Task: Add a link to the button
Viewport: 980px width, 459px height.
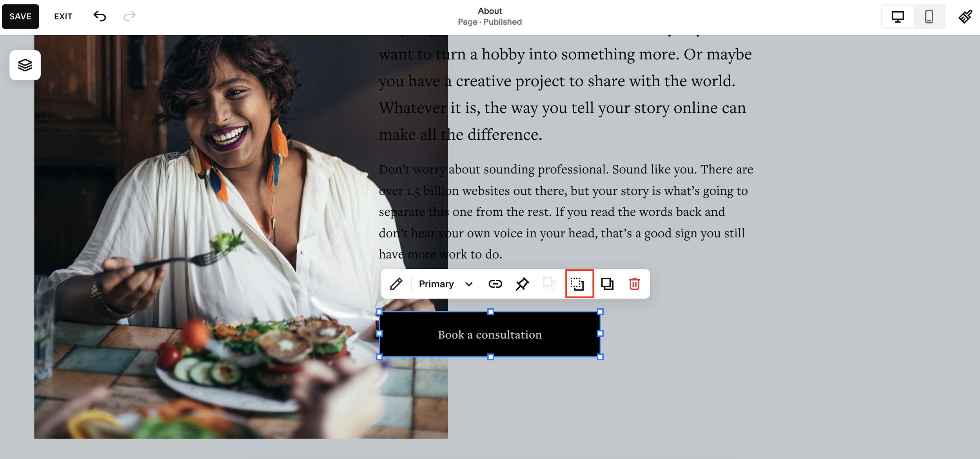Action: (x=495, y=284)
